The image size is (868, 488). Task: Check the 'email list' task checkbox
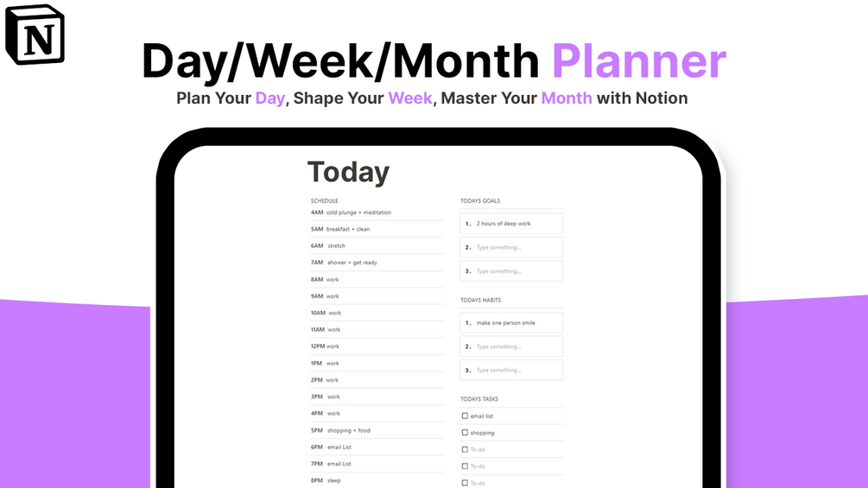pos(465,416)
